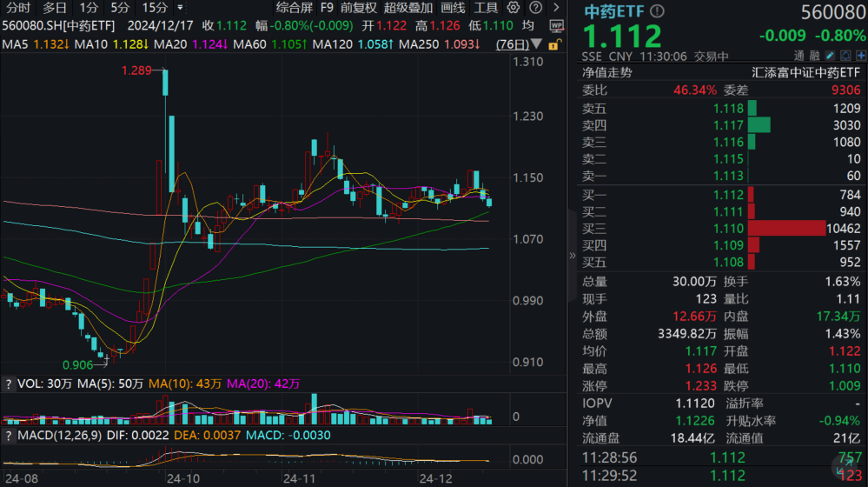Click 买三 volume 10462
This screenshot has width=868, height=487.
843,228
